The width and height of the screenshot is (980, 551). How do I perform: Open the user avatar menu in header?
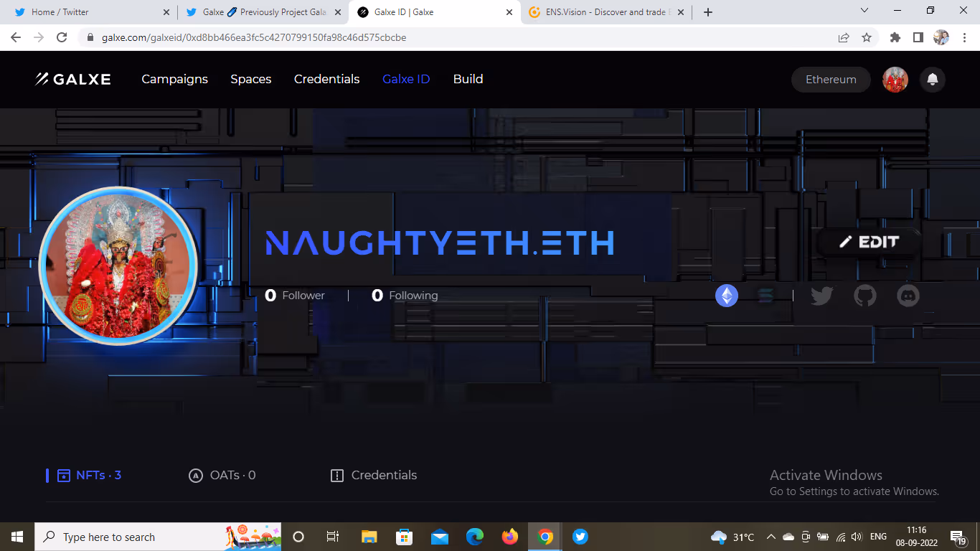[x=895, y=80]
